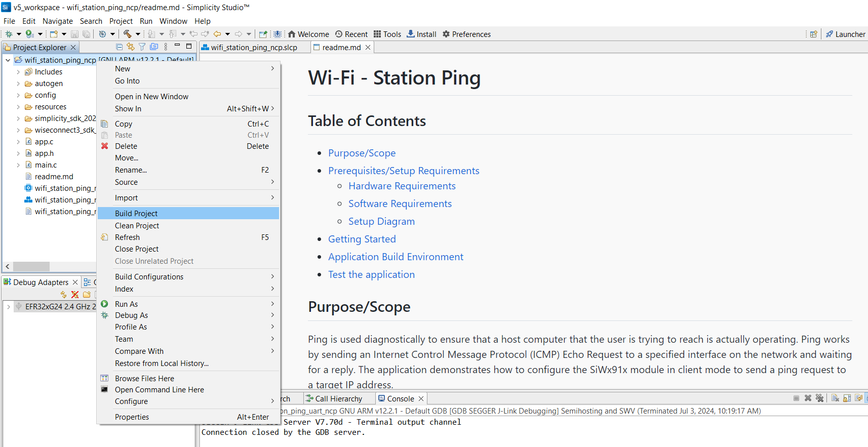The image size is (868, 447).
Task: Toggle Scroll Lock in the Console toolbar
Action: [x=847, y=398]
